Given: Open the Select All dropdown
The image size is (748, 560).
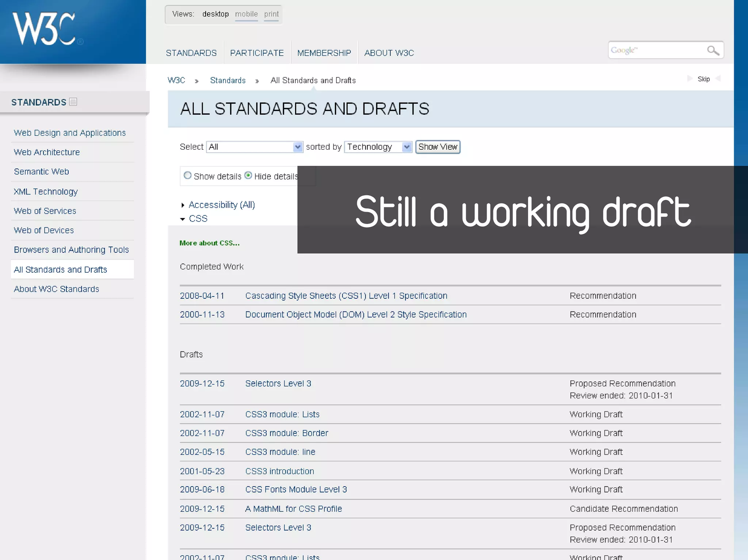Looking at the screenshot, I should click(x=255, y=147).
